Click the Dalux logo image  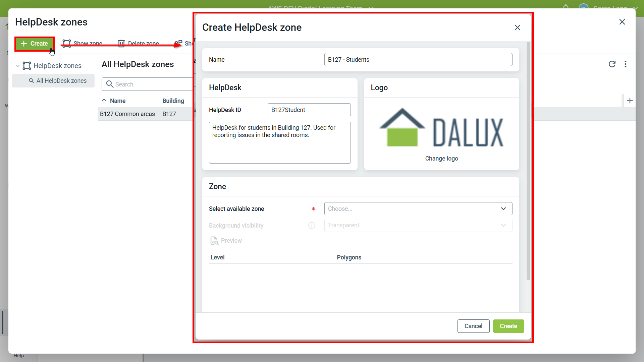pos(441,127)
